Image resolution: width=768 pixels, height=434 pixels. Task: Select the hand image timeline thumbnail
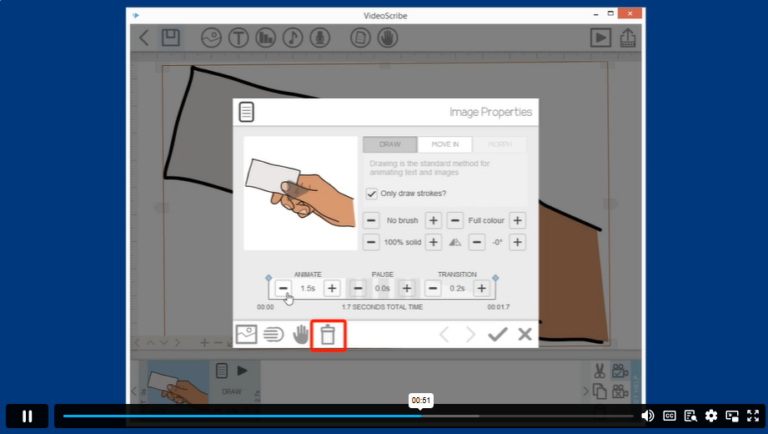[178, 385]
